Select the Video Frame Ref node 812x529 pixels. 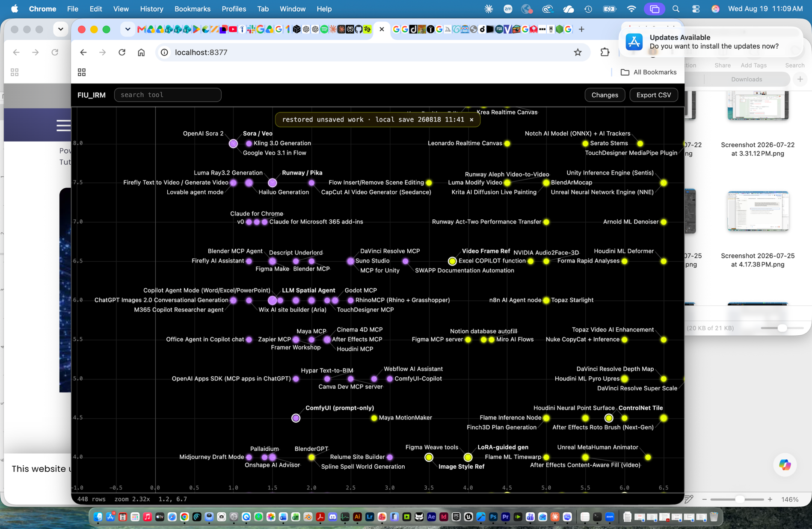(x=452, y=261)
